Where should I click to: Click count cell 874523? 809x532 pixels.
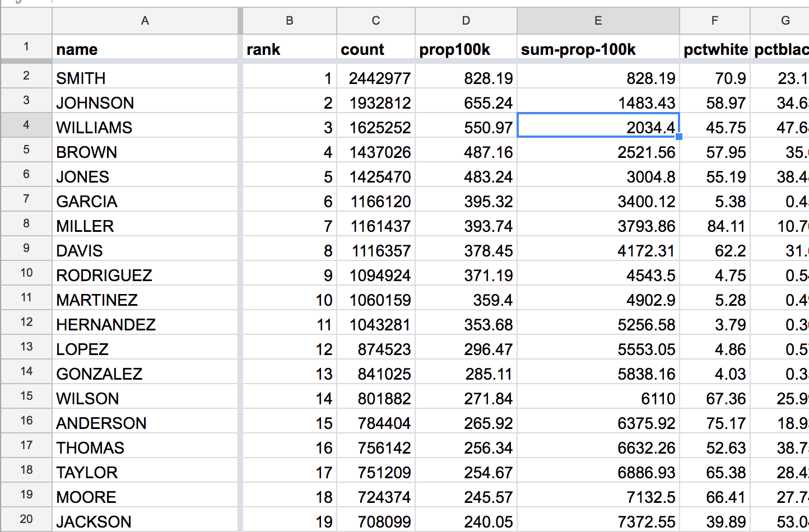click(376, 347)
